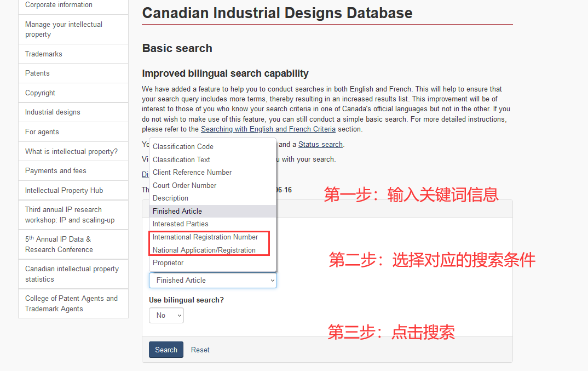The width and height of the screenshot is (588, 371).
Task: Select Proprietor from the dropdown list
Action: pos(168,262)
